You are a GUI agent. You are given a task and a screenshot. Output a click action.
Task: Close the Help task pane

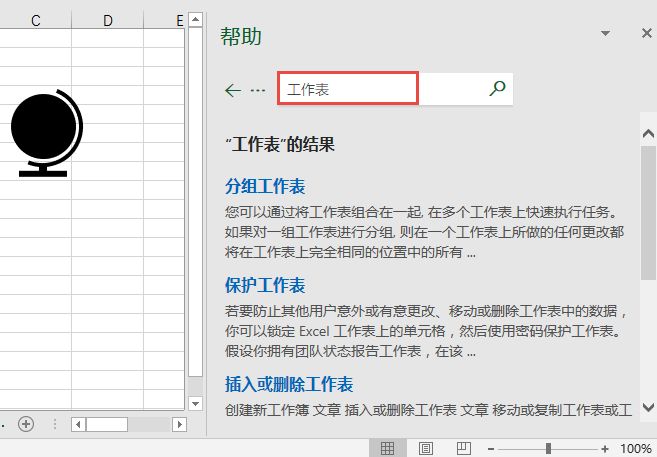click(646, 34)
